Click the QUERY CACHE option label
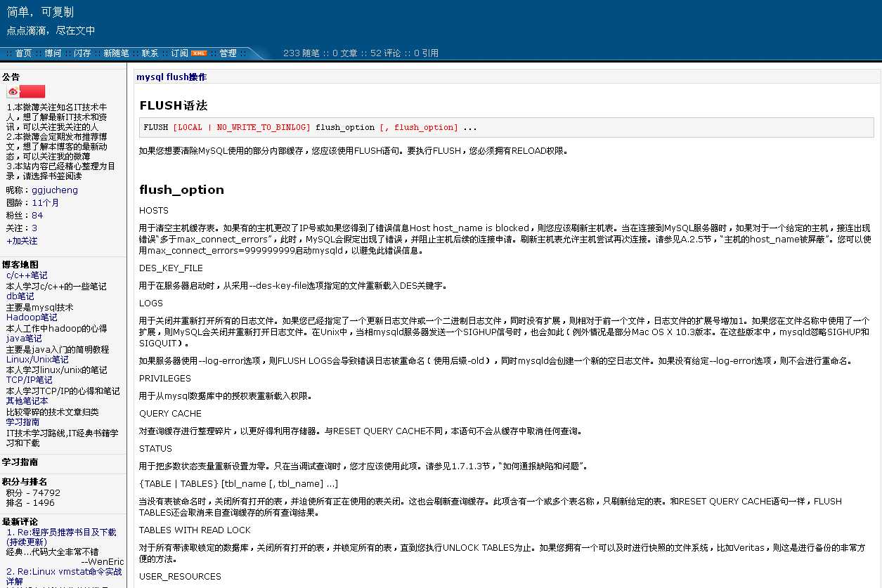This screenshot has width=882, height=588. click(x=170, y=414)
